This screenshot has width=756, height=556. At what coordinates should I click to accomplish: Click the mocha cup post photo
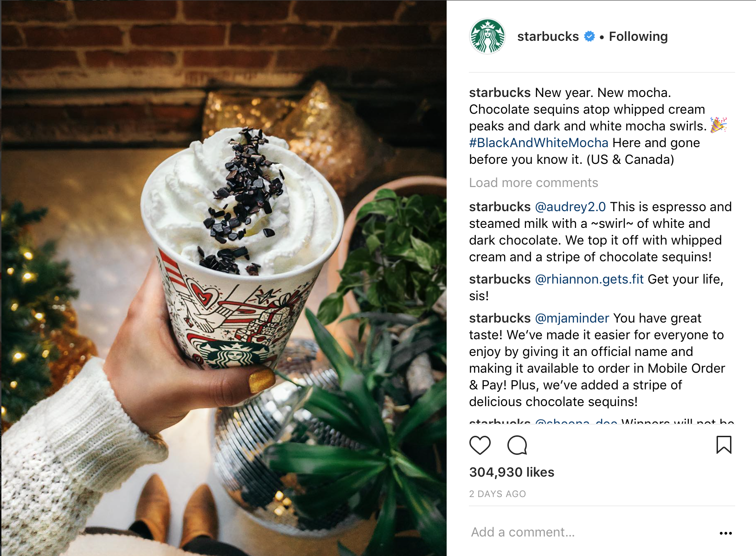pos(224,278)
